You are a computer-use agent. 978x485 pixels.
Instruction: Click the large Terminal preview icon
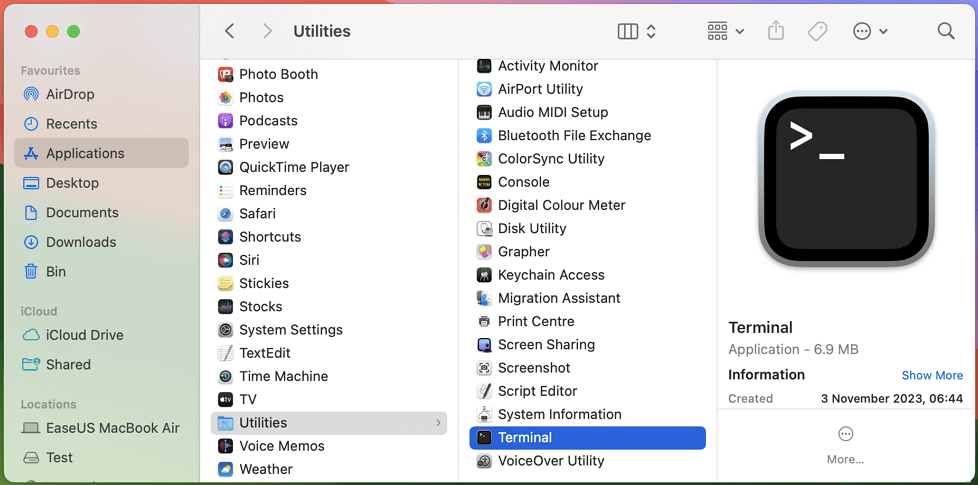(x=846, y=179)
